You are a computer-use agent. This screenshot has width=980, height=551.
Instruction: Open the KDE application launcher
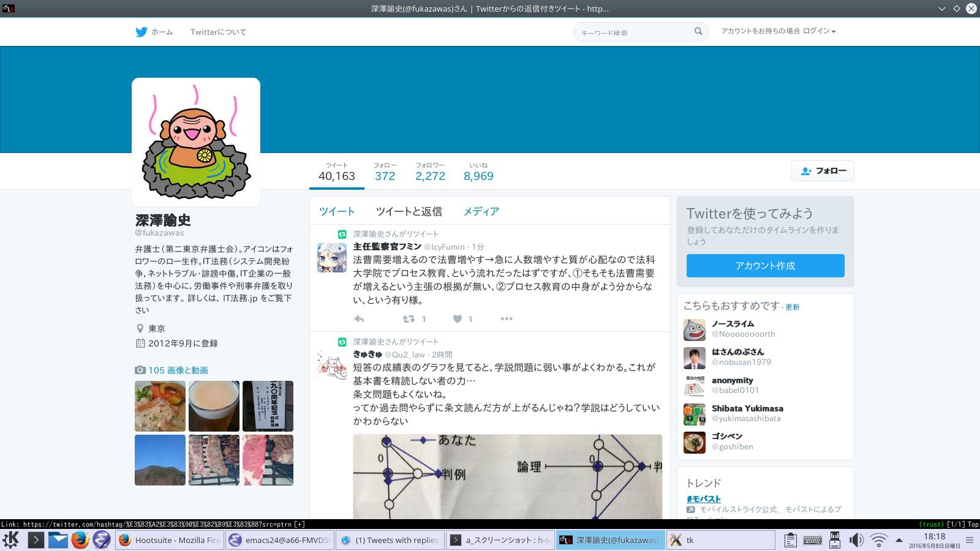point(12,539)
